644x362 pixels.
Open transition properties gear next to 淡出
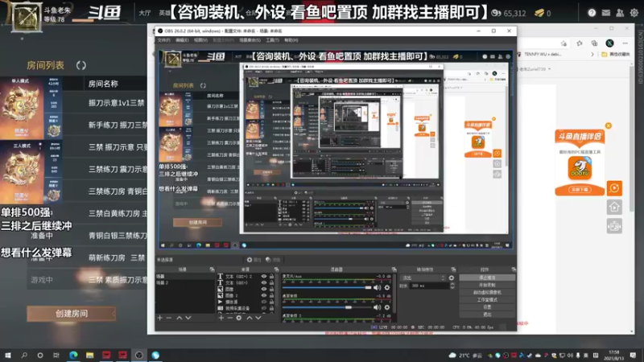pos(452,278)
